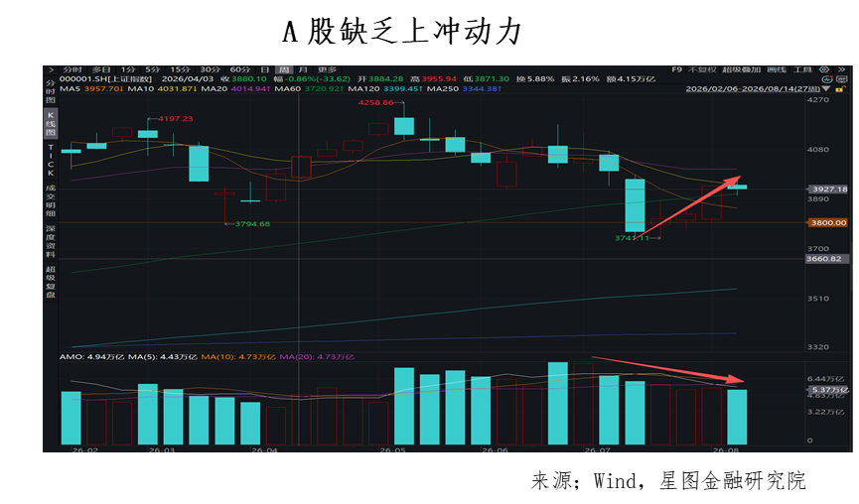Expand the double-arrow icon at toolbar end

coord(841,70)
